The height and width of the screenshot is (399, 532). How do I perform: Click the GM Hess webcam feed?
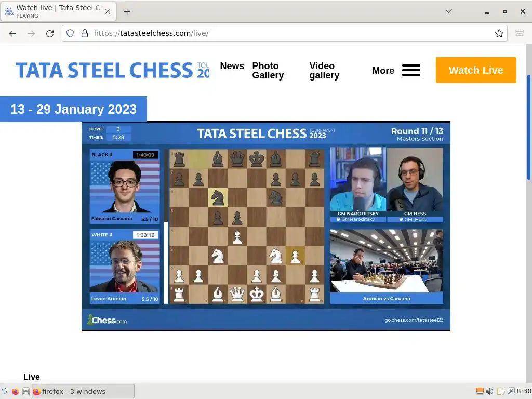pos(415,179)
